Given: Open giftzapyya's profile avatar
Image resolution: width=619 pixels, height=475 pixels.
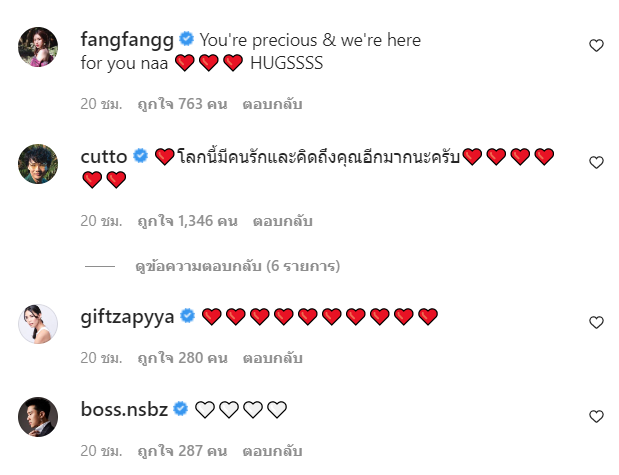Looking at the screenshot, I should [x=38, y=324].
